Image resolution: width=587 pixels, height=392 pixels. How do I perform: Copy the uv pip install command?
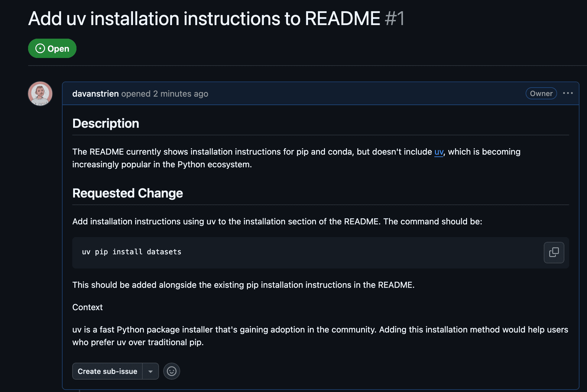(x=553, y=252)
